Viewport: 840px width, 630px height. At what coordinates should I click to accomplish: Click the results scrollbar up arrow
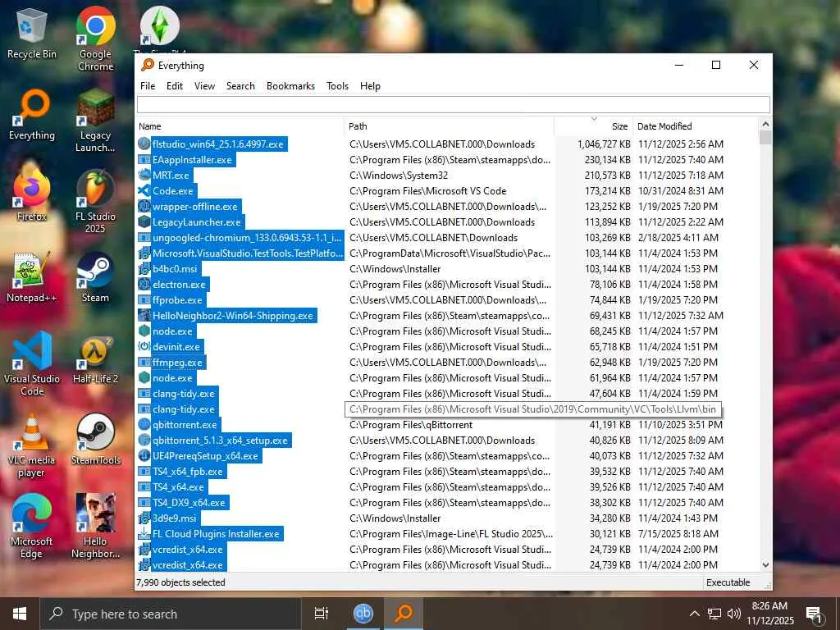click(765, 125)
